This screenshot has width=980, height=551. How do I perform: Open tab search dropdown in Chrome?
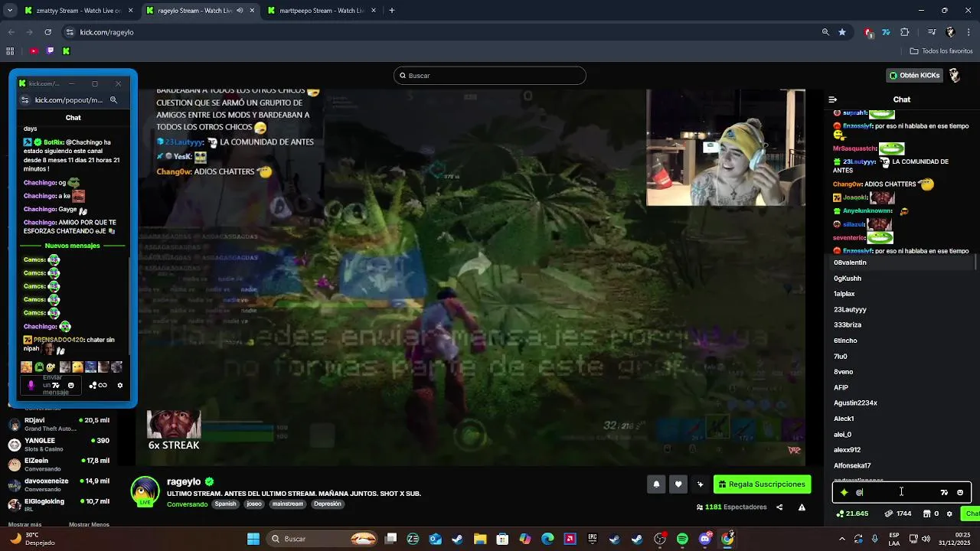[10, 11]
